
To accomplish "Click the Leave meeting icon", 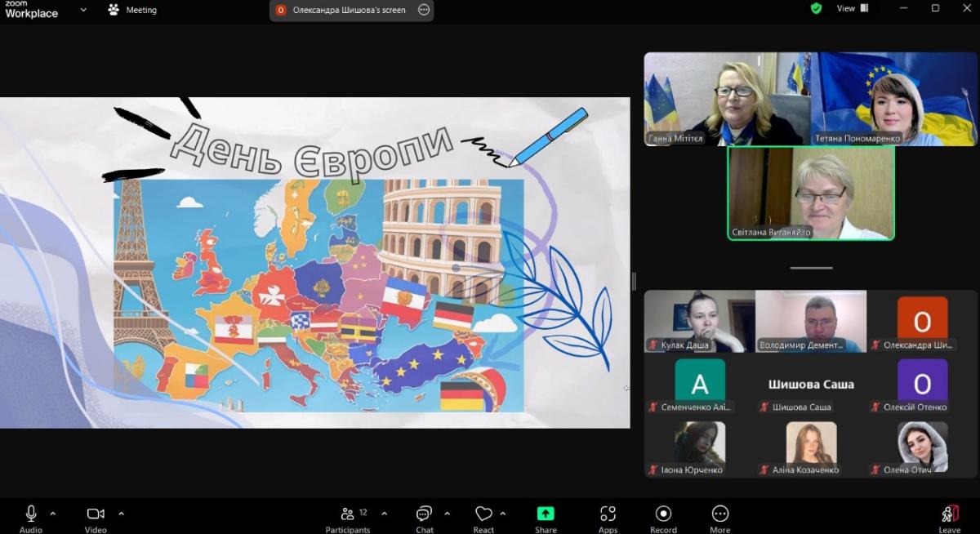I will (x=949, y=514).
